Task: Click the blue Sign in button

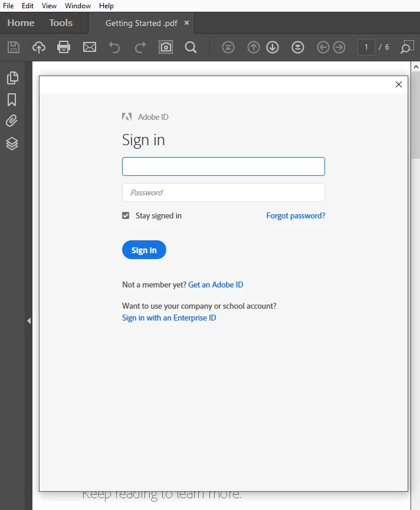Action: pyautogui.click(x=144, y=250)
